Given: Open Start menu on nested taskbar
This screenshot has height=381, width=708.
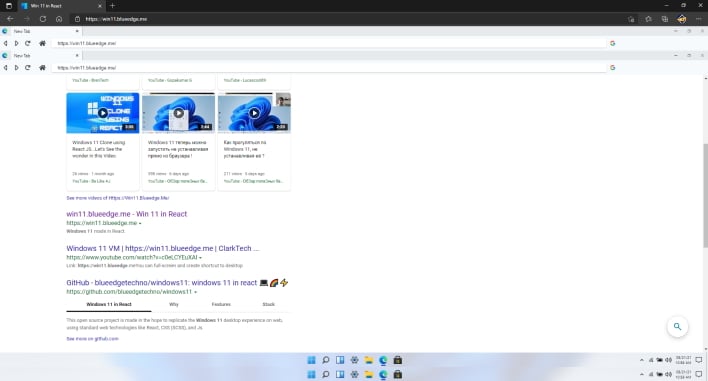Looking at the screenshot, I should click(311, 360).
